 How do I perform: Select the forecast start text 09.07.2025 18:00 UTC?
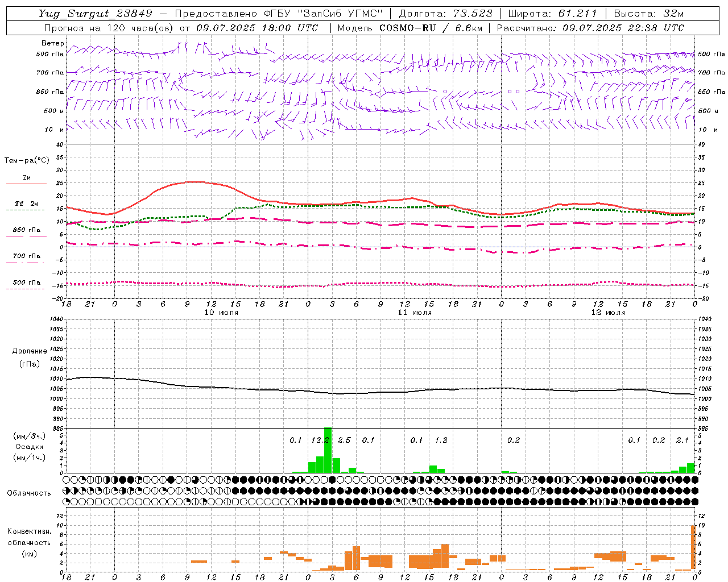point(257,28)
